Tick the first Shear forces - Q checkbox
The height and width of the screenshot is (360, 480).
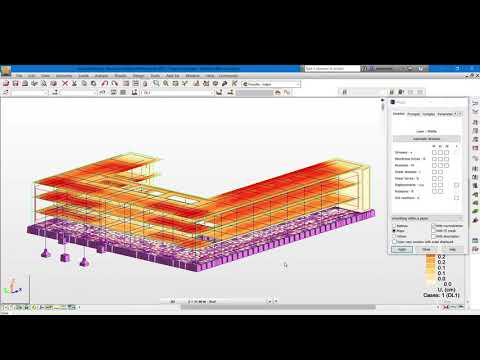coord(434,178)
